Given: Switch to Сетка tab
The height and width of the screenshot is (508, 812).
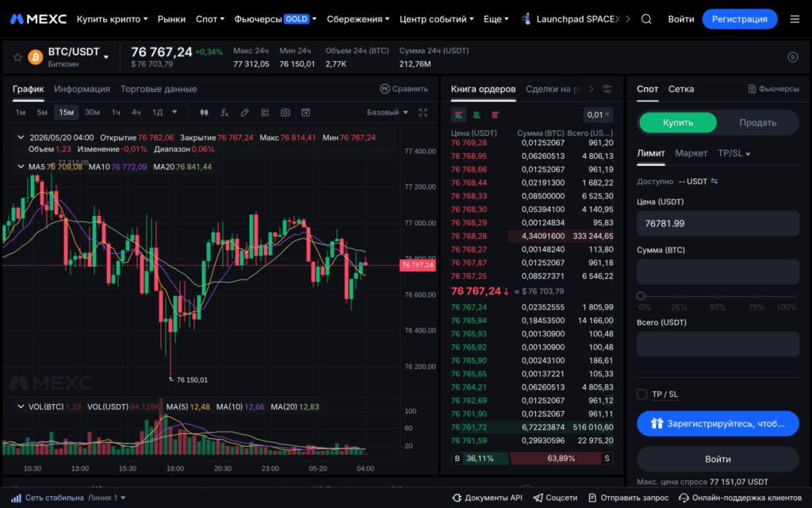Looking at the screenshot, I should click(x=681, y=89).
